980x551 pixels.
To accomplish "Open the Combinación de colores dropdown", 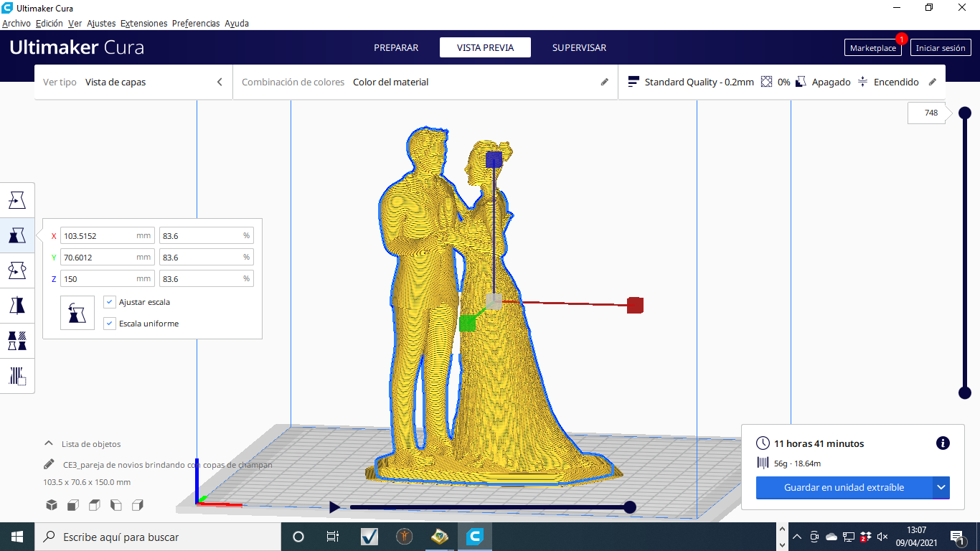I will [425, 82].
